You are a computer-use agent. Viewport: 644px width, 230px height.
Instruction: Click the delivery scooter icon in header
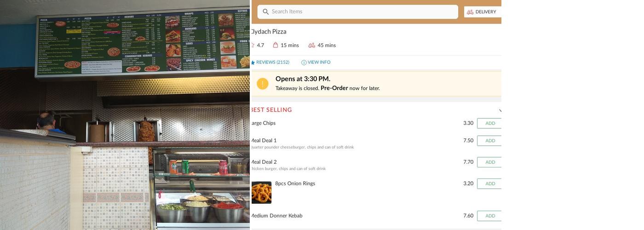[x=470, y=12]
